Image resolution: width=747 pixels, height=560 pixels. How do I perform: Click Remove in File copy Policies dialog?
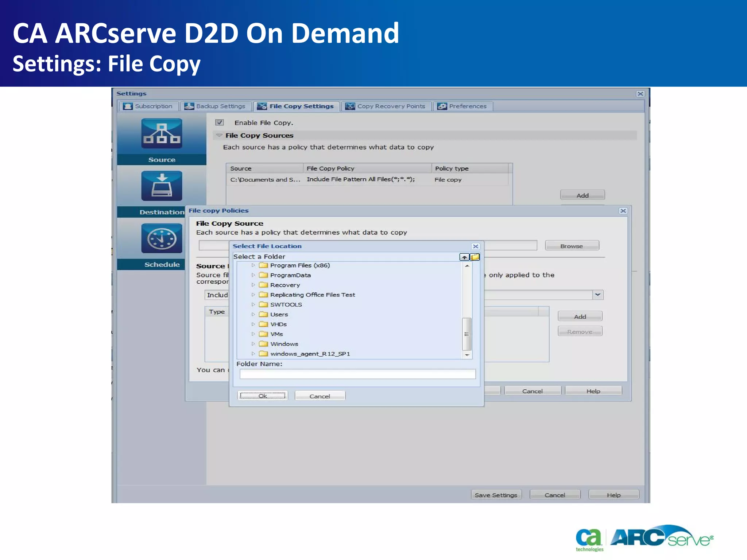coord(580,331)
